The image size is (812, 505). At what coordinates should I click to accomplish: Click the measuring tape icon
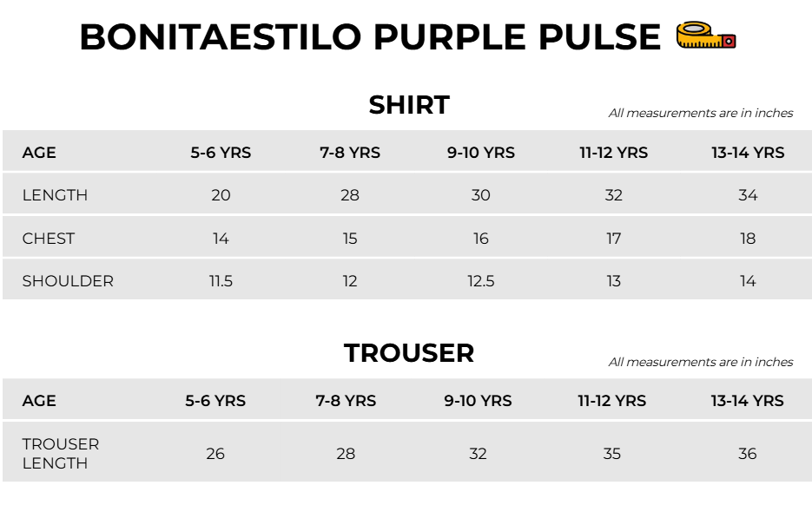coord(706,36)
